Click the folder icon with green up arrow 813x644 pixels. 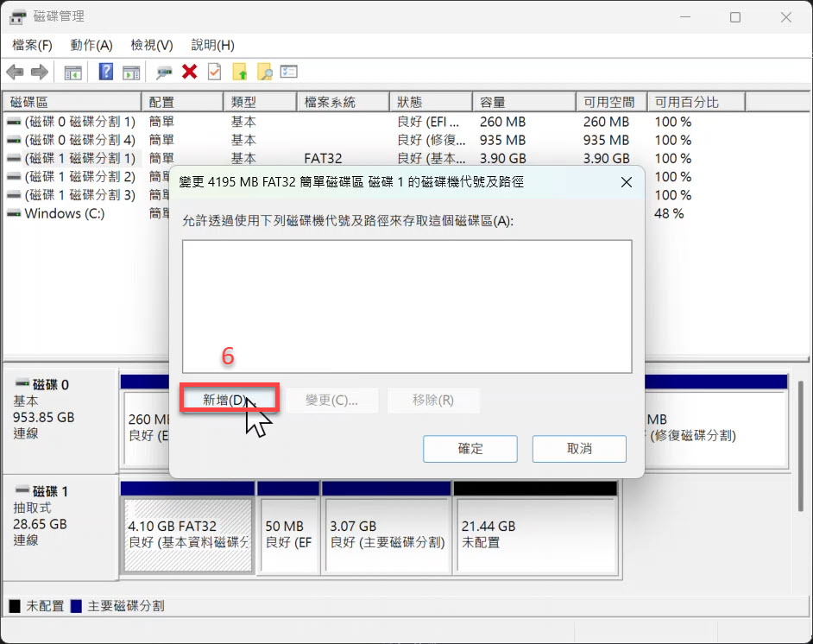click(x=240, y=73)
